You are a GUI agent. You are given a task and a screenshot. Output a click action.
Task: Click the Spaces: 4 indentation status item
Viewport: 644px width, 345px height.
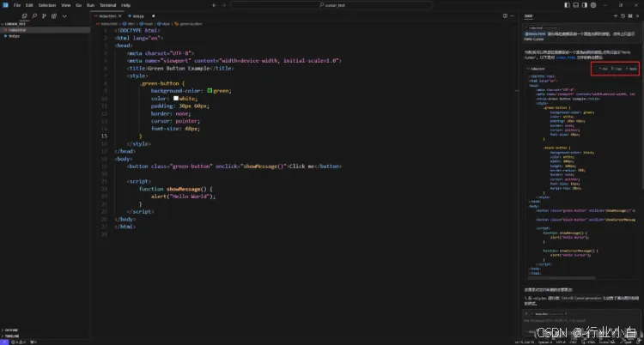coord(545,342)
